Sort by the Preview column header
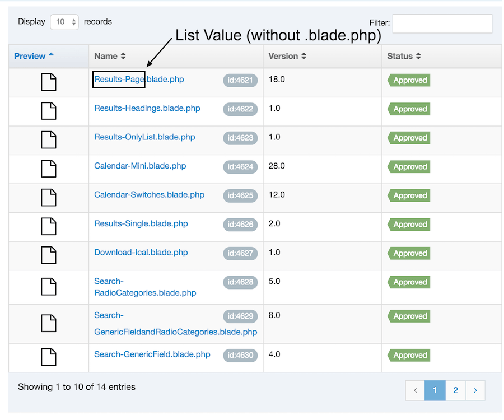This screenshot has width=504, height=420. tap(34, 56)
